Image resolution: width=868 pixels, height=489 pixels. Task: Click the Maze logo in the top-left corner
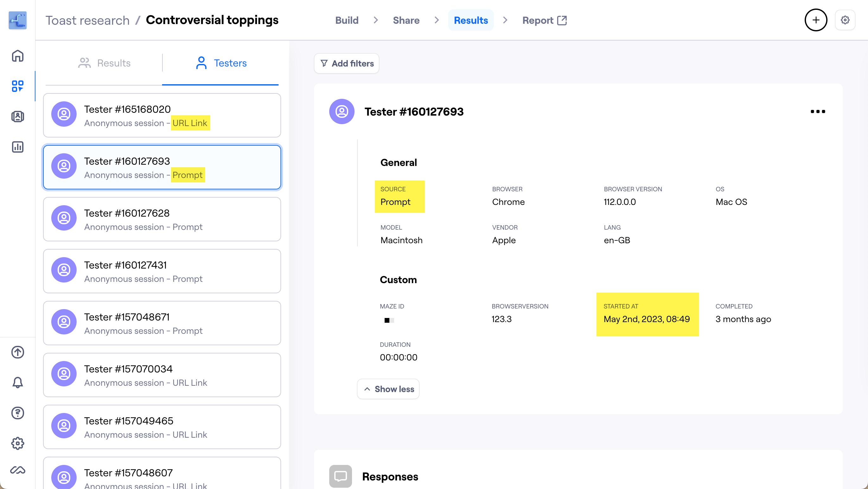tap(17, 21)
